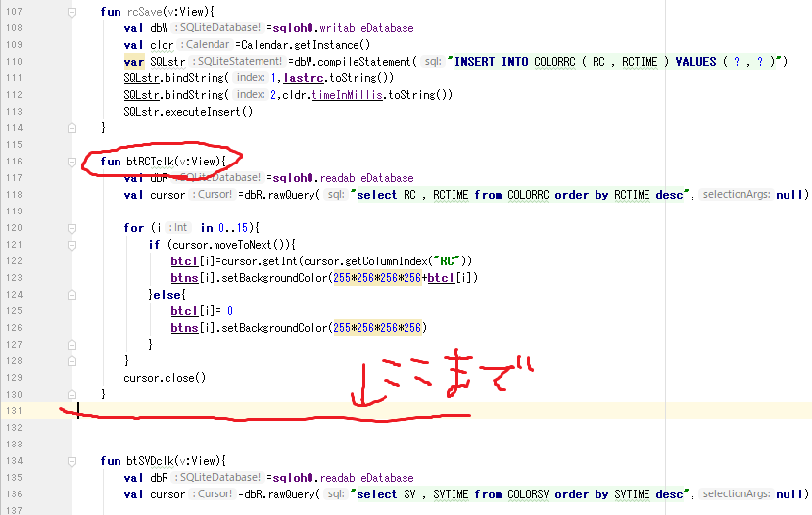Click fold end marker at line 130

72,394
